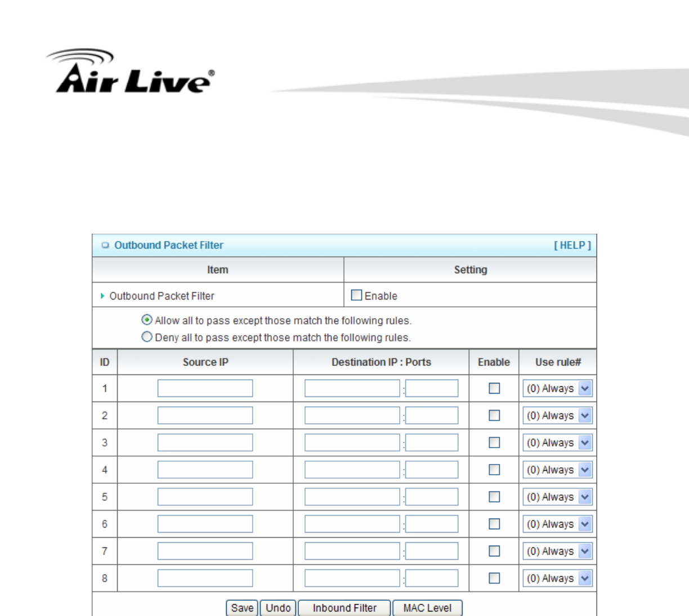This screenshot has width=689, height=616.
Task: Focus Source IP field for rule 7
Action: (205, 551)
